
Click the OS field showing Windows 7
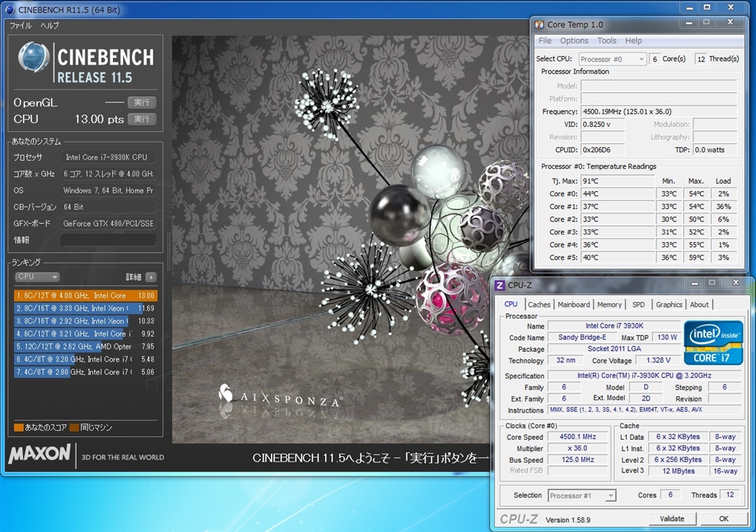108,190
